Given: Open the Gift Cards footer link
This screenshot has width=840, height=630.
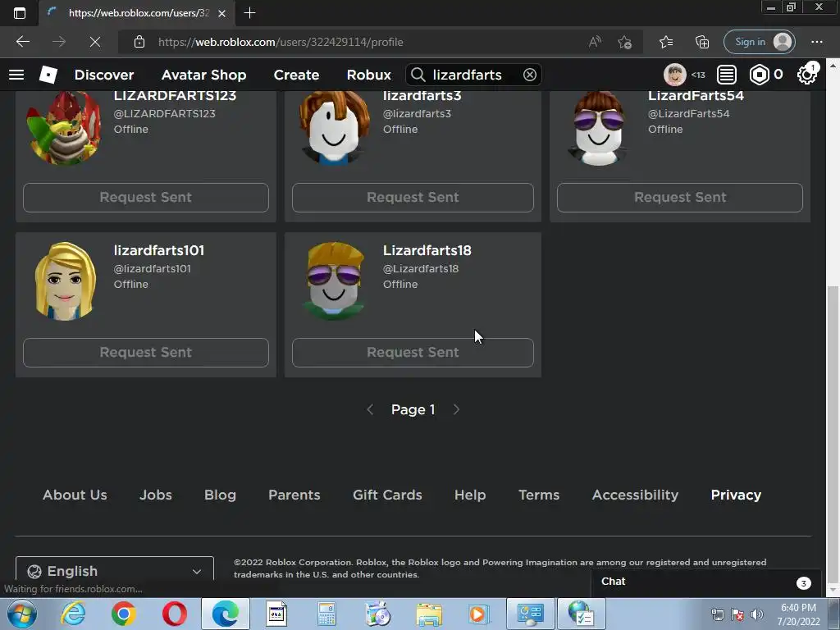Looking at the screenshot, I should (387, 495).
